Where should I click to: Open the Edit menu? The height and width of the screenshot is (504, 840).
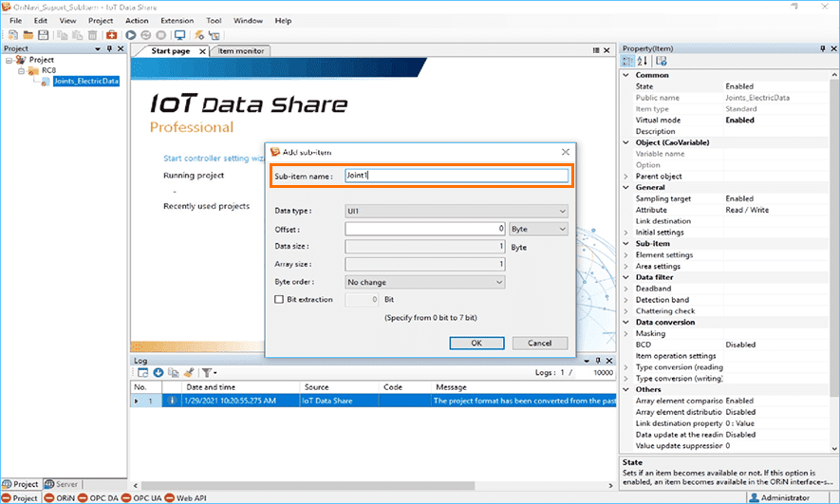tap(41, 21)
